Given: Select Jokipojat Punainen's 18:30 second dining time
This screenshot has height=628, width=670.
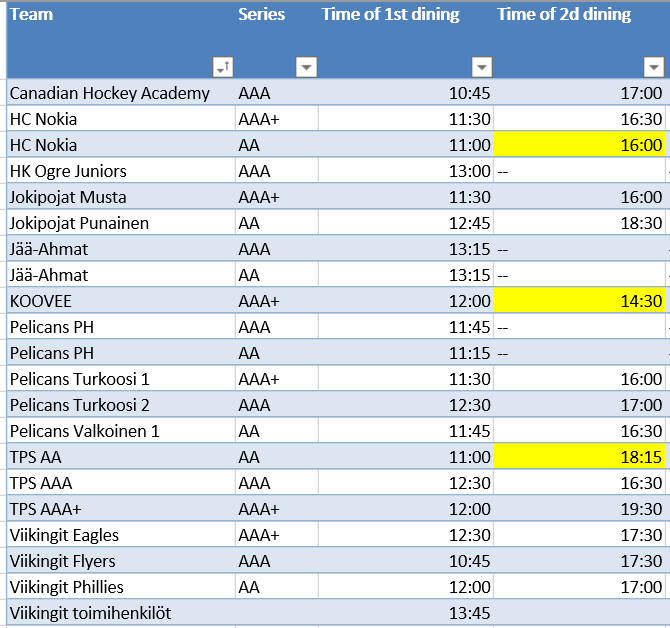Looking at the screenshot, I should pyautogui.click(x=579, y=223).
